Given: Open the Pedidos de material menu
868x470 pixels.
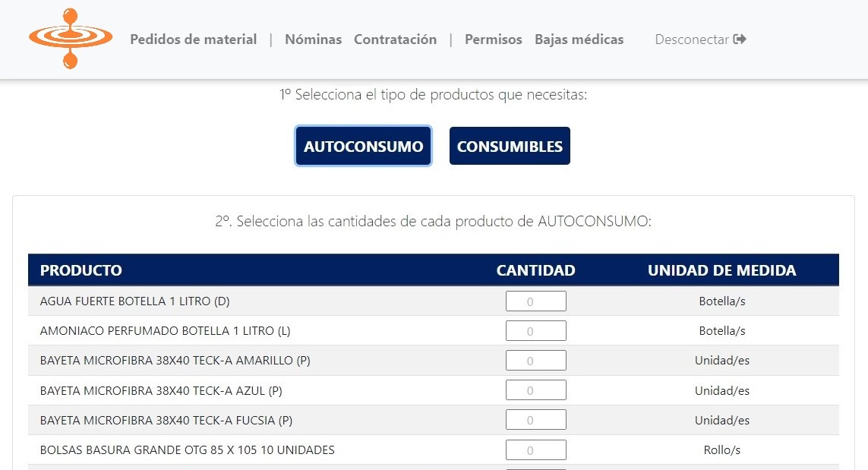Looking at the screenshot, I should point(193,39).
